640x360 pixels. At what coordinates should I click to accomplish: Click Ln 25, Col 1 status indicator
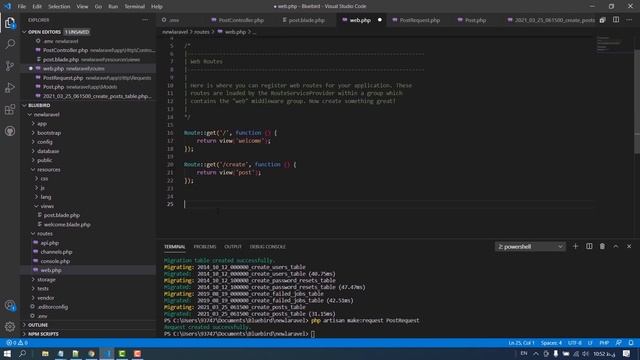pyautogui.click(x=521, y=343)
